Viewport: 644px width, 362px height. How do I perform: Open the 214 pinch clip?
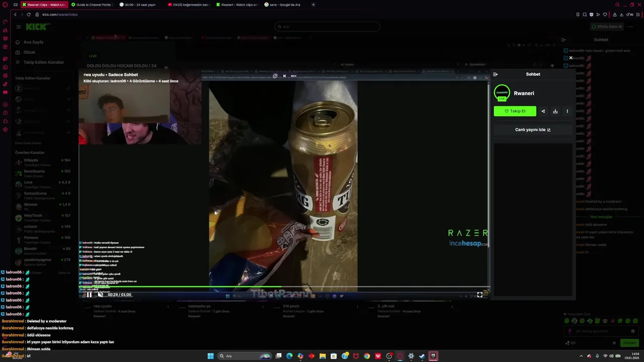291,306
